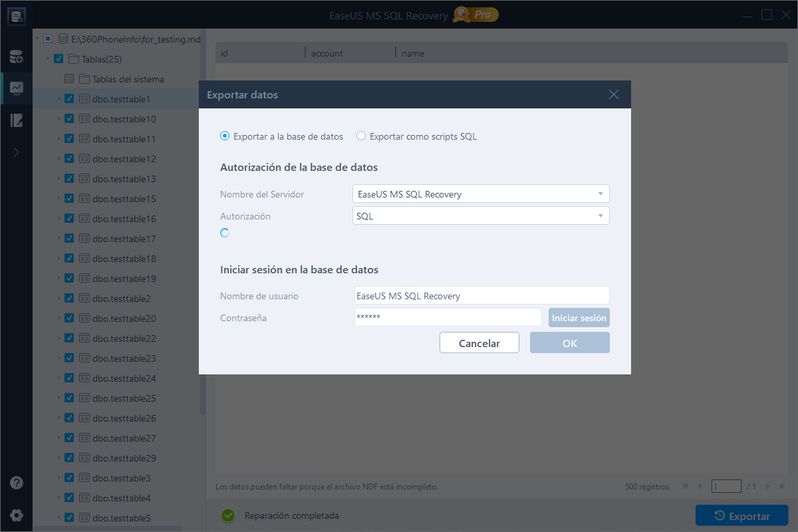The image size is (798, 532).
Task: Click the account column header
Action: click(350, 53)
